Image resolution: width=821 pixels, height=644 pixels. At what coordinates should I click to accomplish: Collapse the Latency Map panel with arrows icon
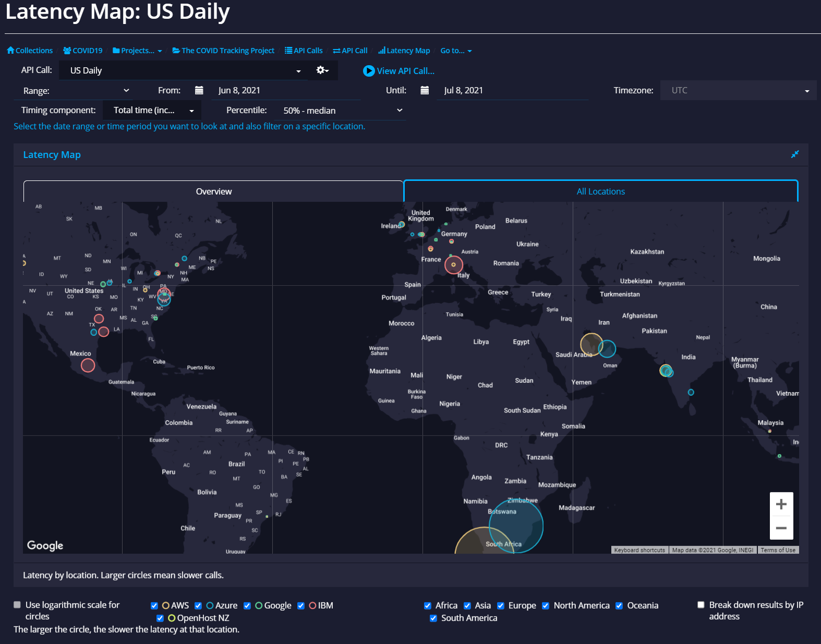[x=795, y=154]
